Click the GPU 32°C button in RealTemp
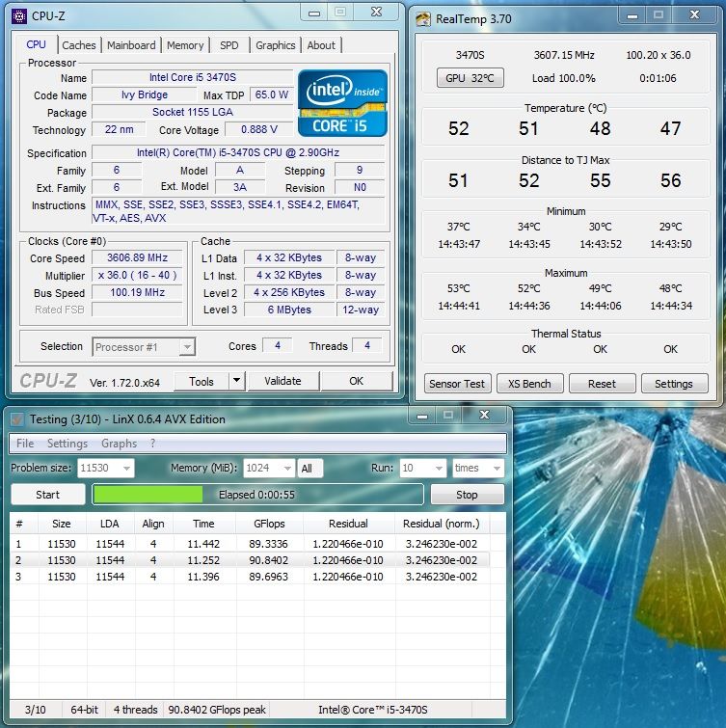This screenshot has width=726, height=728. 470,78
